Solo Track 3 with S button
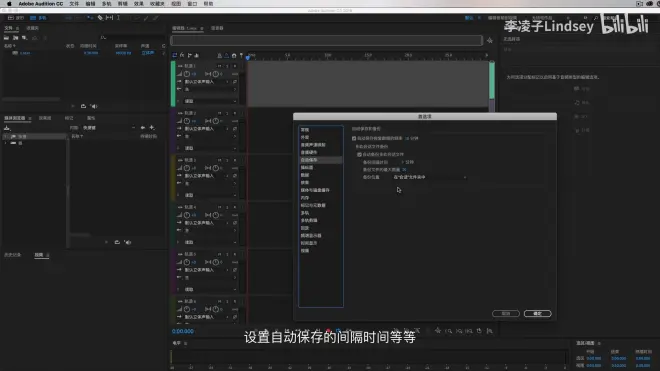 coord(227,160)
